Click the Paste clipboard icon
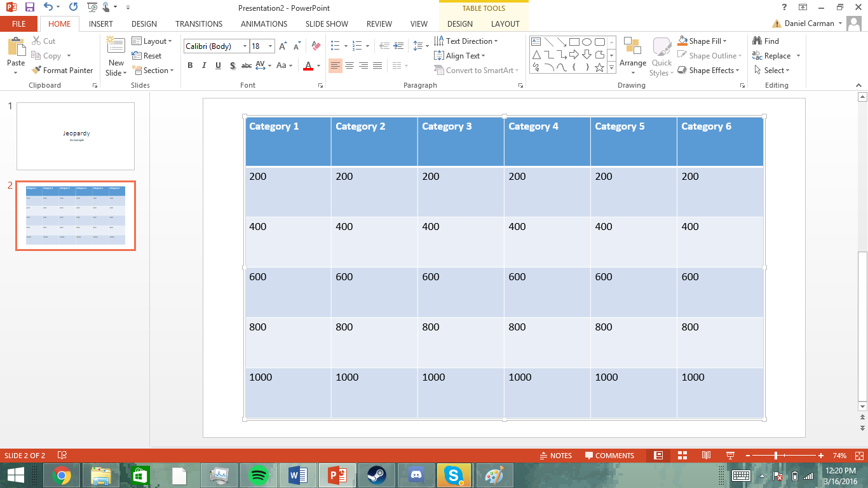Image resolution: width=868 pixels, height=488 pixels. 16,47
